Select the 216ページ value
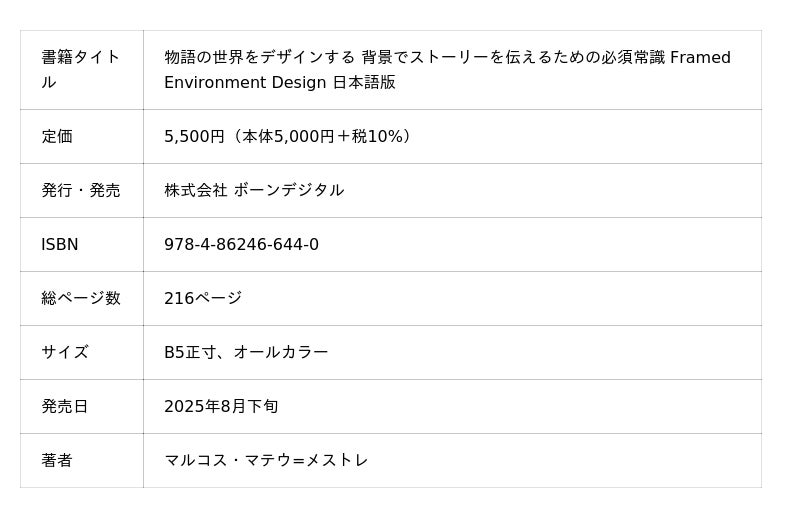The image size is (800, 518). (x=203, y=298)
